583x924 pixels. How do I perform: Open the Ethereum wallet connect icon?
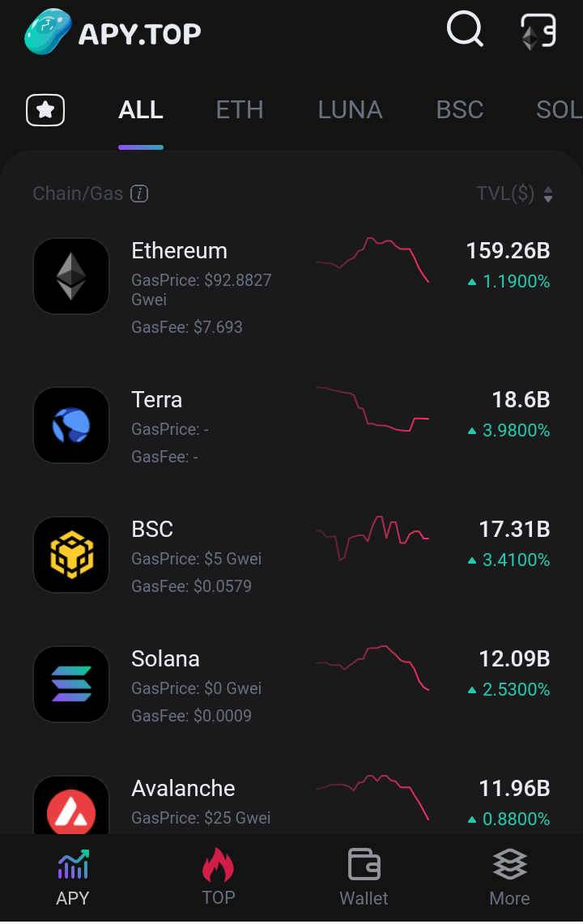(x=538, y=32)
